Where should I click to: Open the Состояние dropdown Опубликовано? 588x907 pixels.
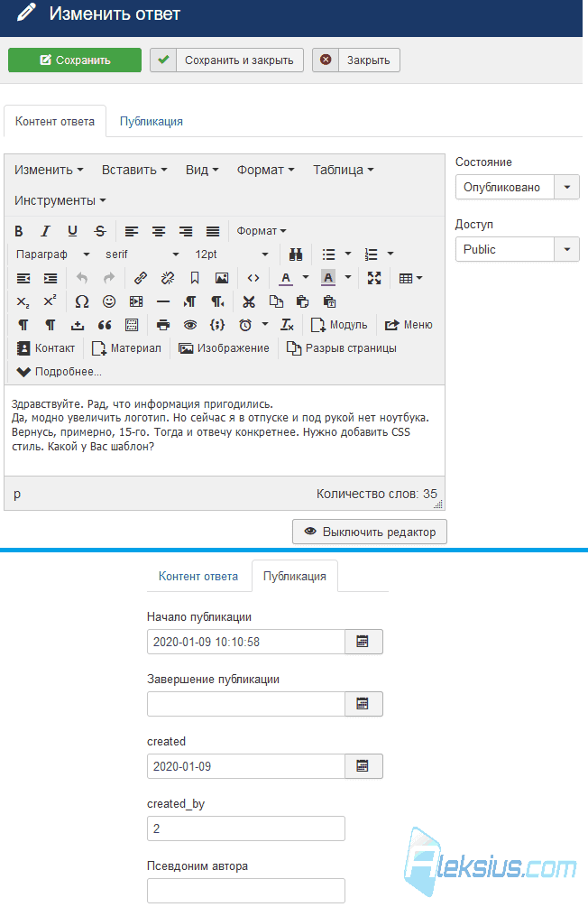pyautogui.click(x=517, y=188)
